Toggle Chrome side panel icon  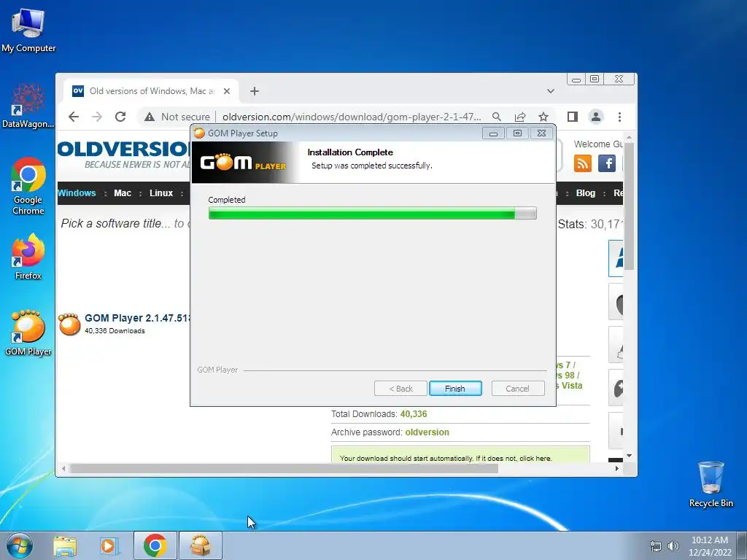tap(573, 117)
